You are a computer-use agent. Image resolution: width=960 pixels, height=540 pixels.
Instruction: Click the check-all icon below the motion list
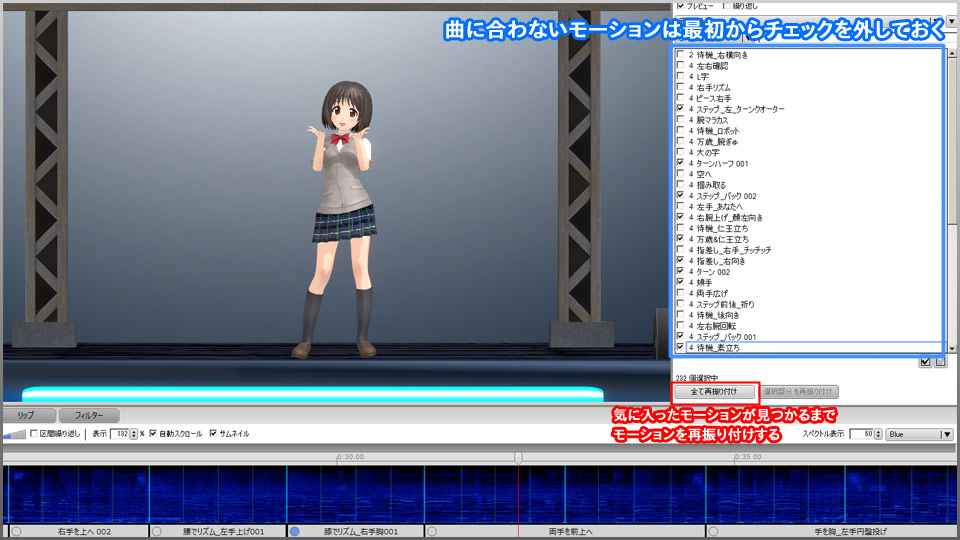coord(925,362)
